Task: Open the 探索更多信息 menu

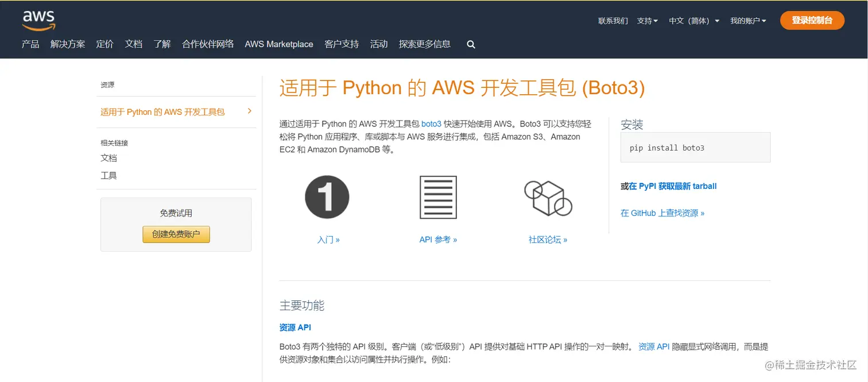Action: point(425,44)
